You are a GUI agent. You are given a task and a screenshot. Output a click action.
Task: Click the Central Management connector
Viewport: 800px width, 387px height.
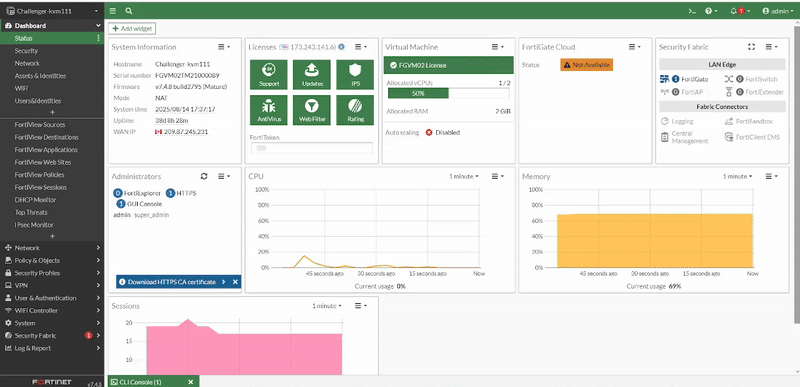tap(684, 137)
